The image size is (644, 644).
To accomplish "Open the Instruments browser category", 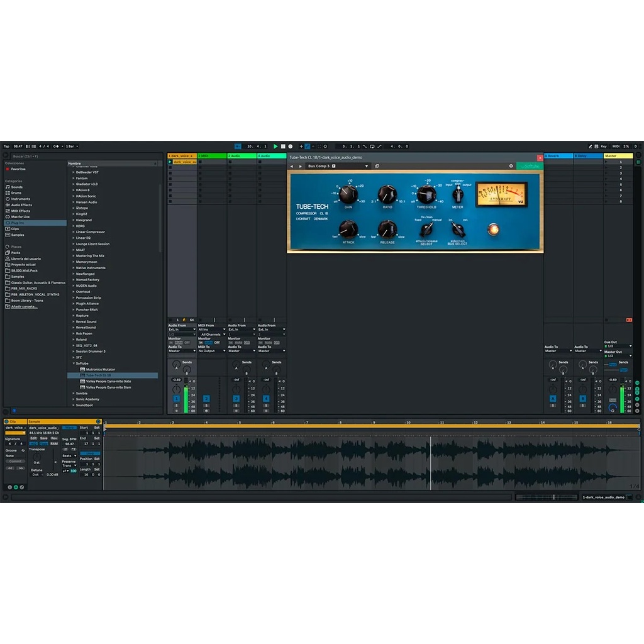I will 20,199.
